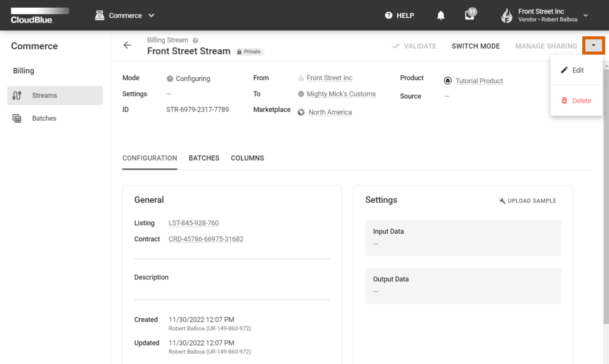Select the stream ID STR-6979-2317-7789
Screen dimensions: 609x364
coord(197,109)
